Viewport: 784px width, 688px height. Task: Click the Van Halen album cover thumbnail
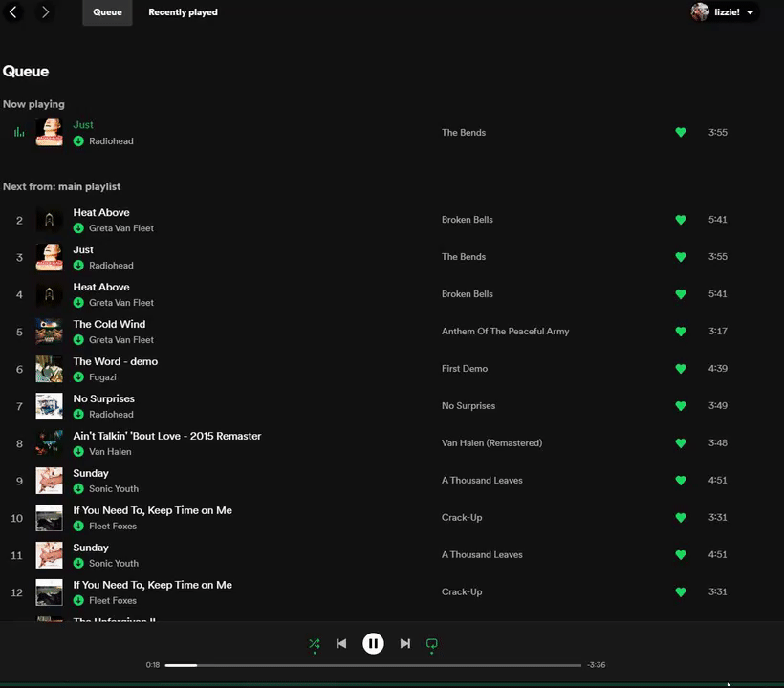[x=49, y=443]
